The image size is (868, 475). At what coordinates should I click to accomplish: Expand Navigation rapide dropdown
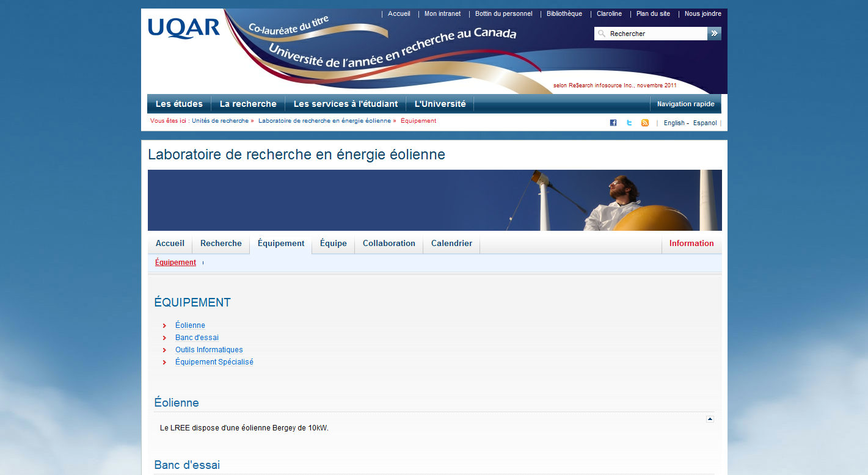click(x=685, y=104)
